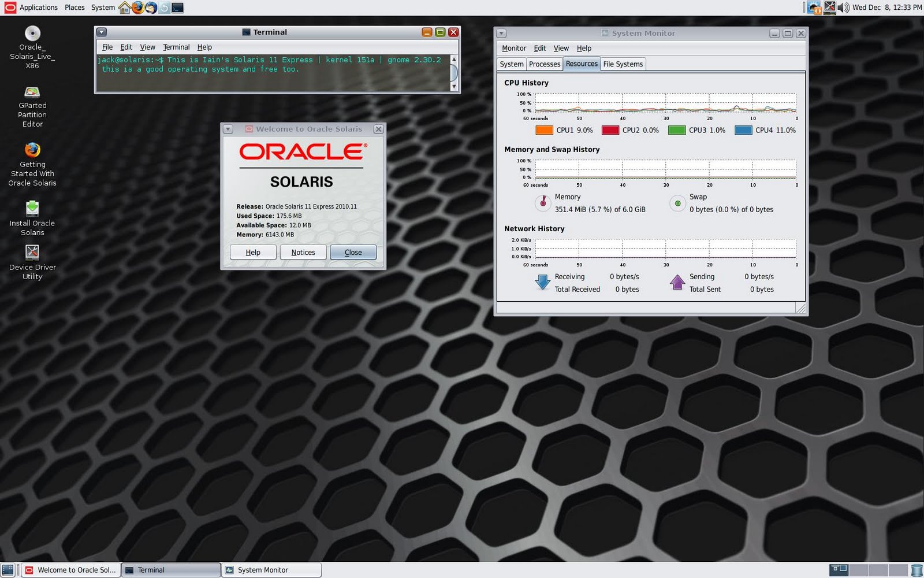Open the update/time slider launcher icon in panel
Screen dimensions: 924x578
pyautogui.click(x=165, y=8)
